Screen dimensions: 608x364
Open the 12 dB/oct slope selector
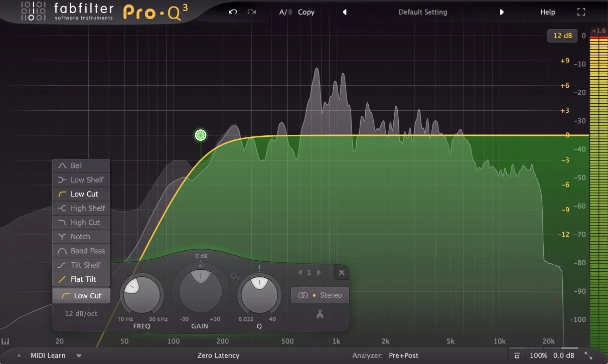pyautogui.click(x=81, y=313)
